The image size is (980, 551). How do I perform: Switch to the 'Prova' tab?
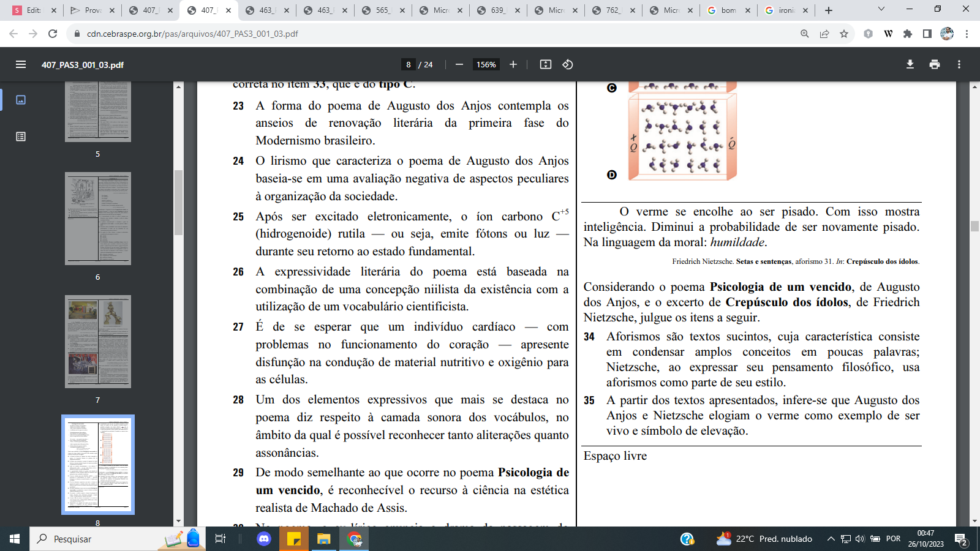click(92, 10)
